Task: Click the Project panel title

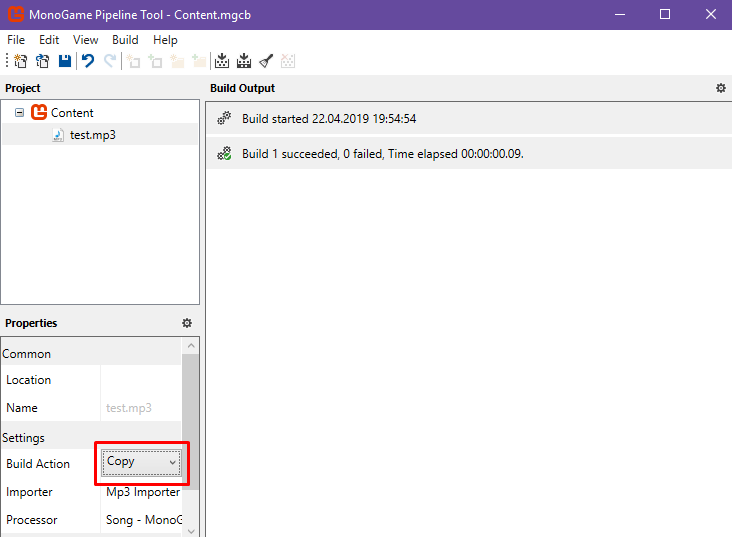Action: pyautogui.click(x=23, y=88)
